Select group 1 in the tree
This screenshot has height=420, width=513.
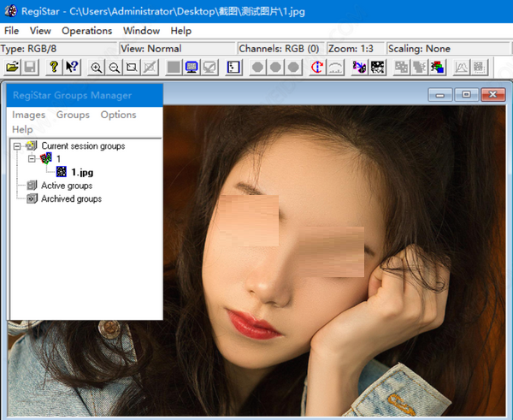click(58, 159)
